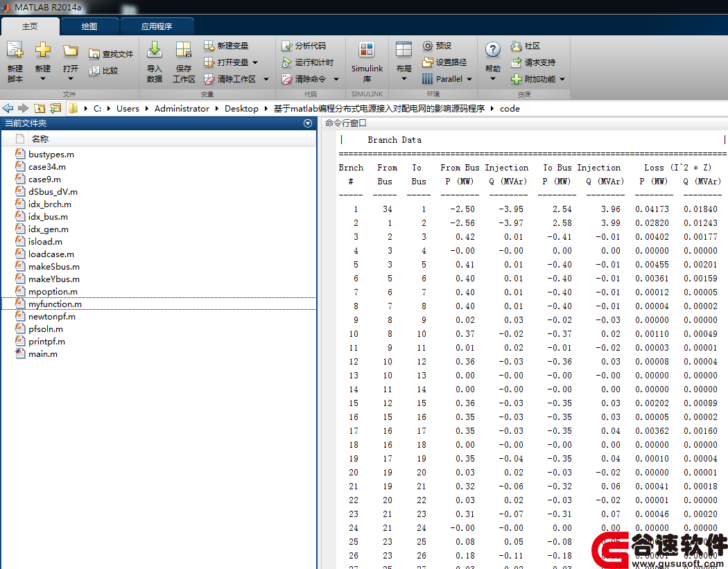Screen dimensions: 728x569
Task: Open the Simulink Library icon
Action: [x=367, y=50]
